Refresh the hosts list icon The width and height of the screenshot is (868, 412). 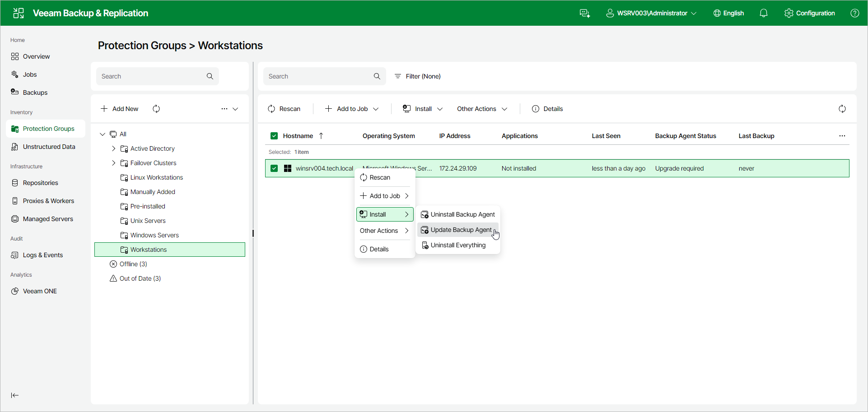(842, 109)
